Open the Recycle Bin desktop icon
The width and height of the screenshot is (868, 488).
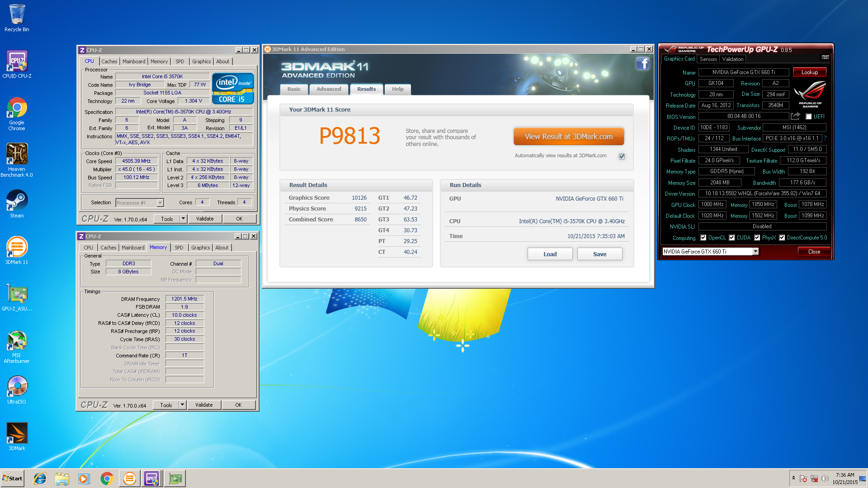tap(17, 18)
